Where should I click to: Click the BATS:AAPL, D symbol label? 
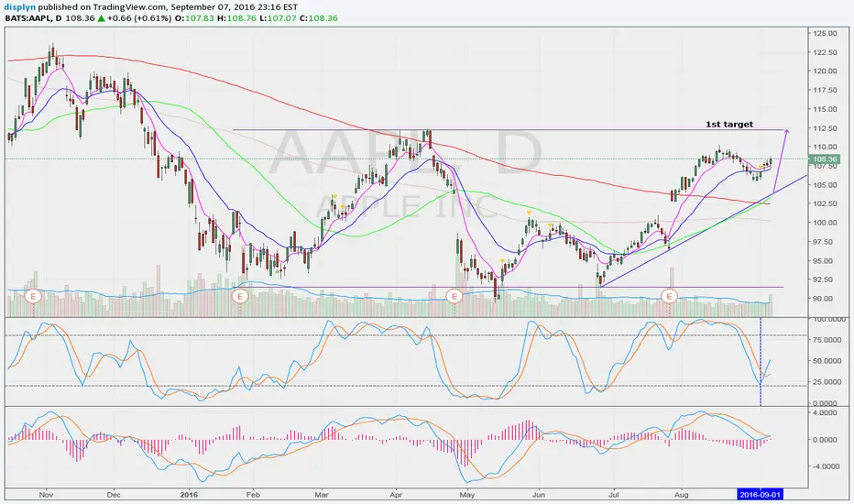(x=33, y=18)
